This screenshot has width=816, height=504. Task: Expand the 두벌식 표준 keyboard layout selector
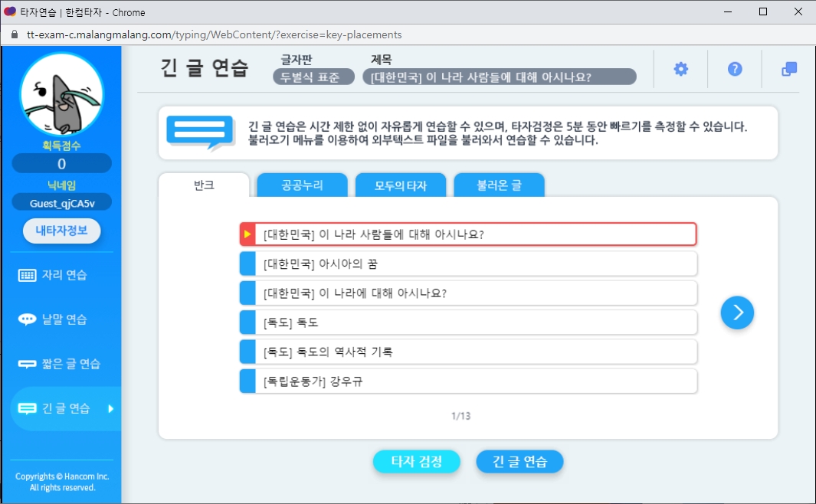click(x=313, y=76)
